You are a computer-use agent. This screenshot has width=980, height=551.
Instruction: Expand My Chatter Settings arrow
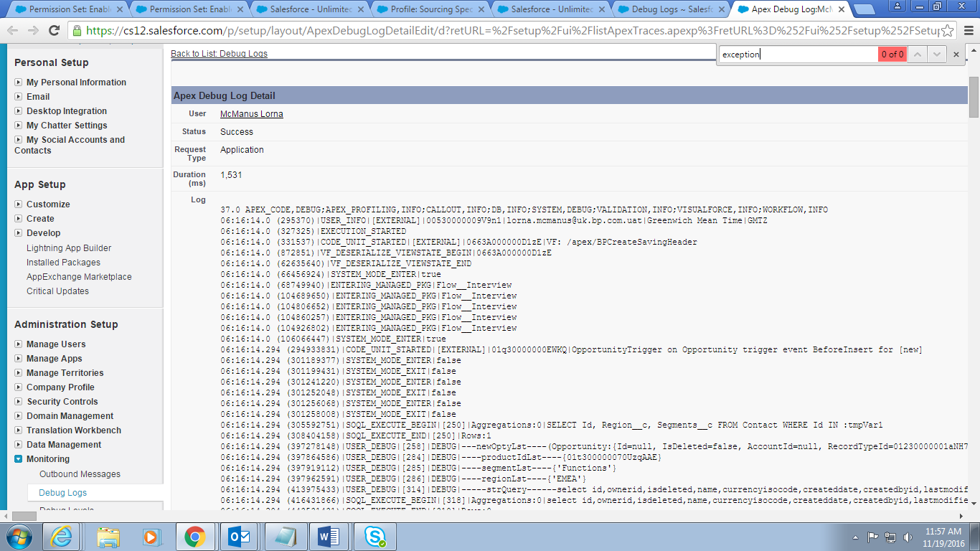[x=18, y=126]
